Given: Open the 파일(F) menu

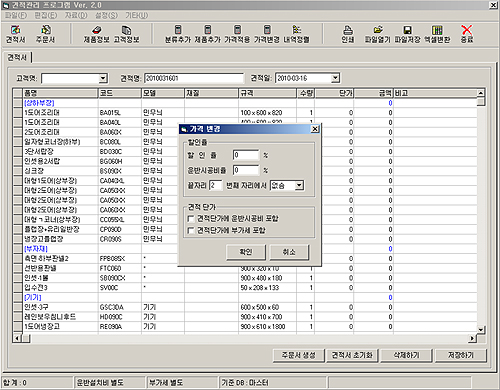Looking at the screenshot, I should click(16, 15).
